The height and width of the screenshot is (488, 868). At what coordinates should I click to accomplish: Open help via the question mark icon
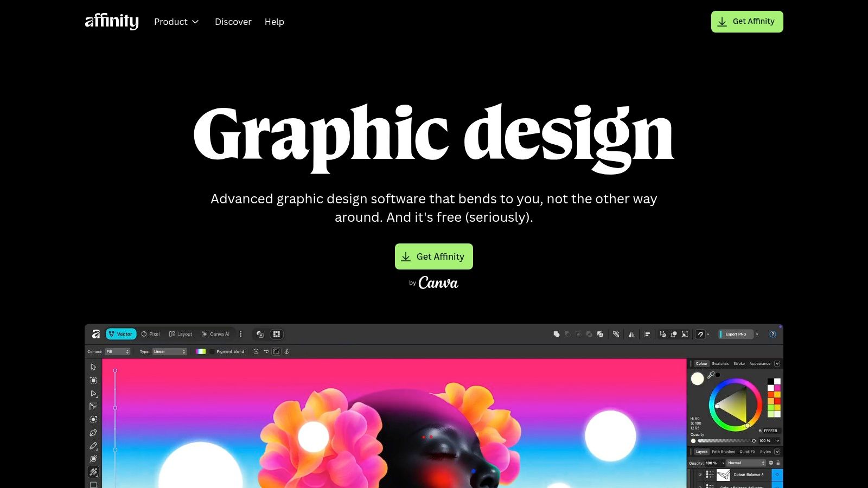tap(773, 334)
